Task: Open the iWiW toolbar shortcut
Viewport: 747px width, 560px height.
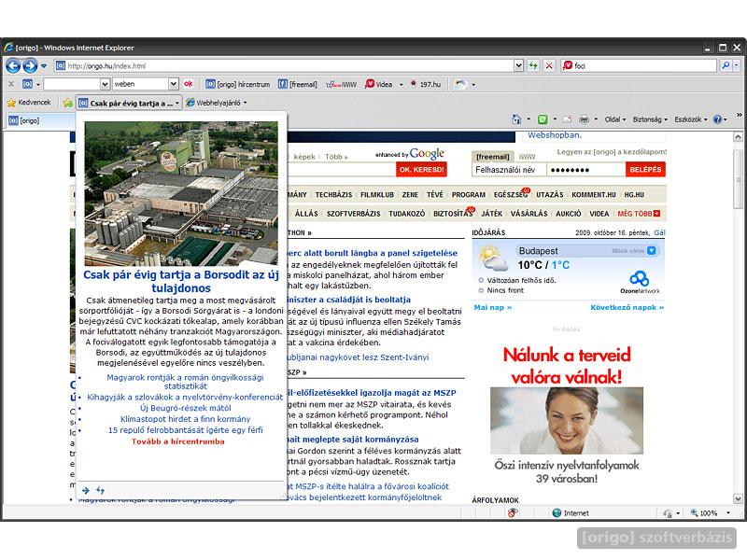Action: [x=341, y=84]
